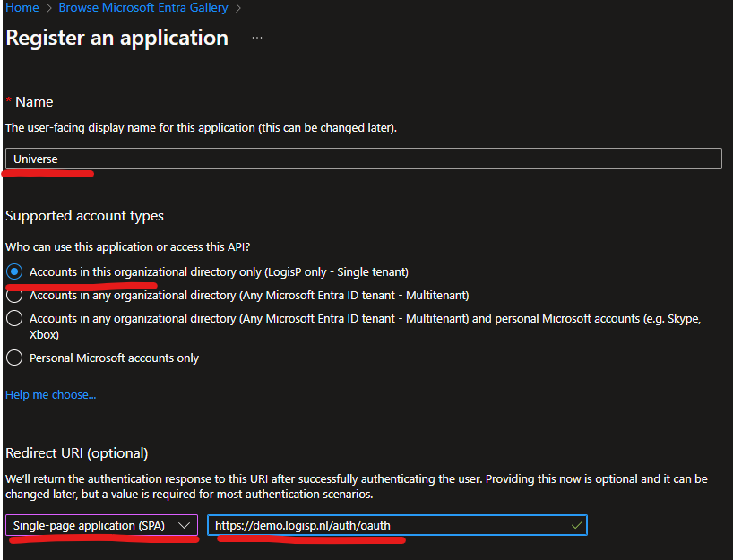
Task: Choose Multitenant and personal Microsoft accounts option
Action: [14, 319]
